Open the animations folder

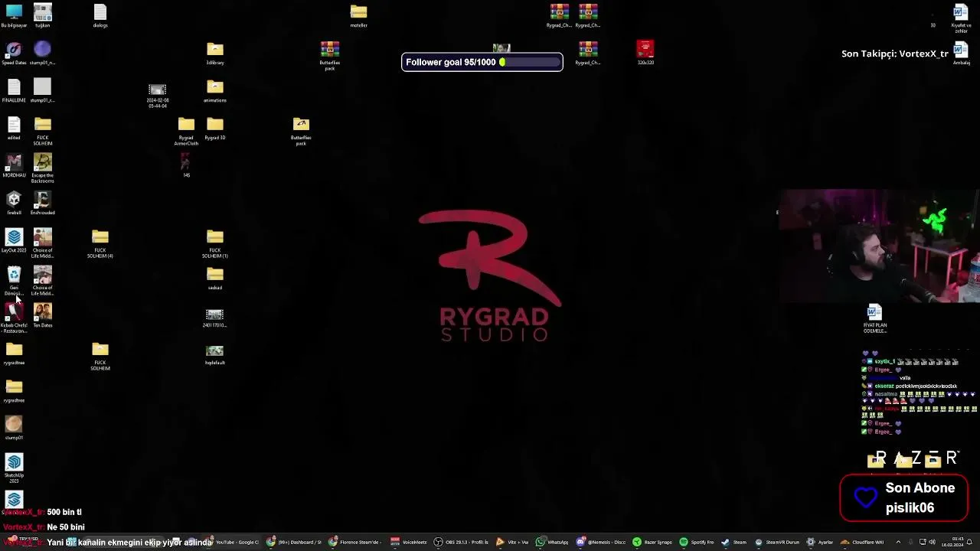(x=215, y=90)
